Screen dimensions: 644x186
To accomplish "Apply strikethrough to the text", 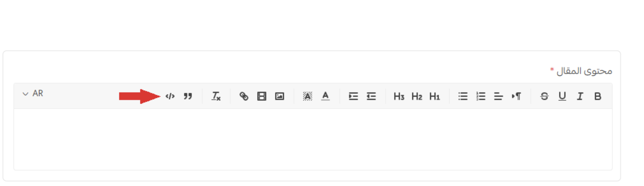I will click(x=544, y=96).
